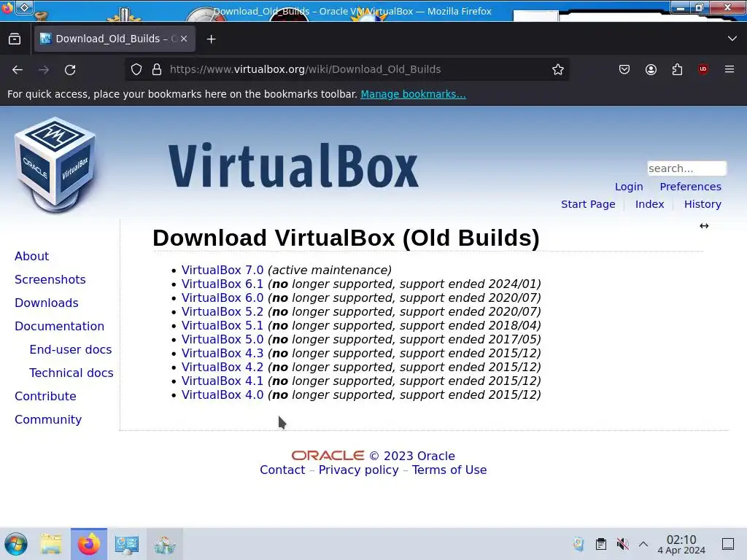Viewport: 747px width, 560px height.
Task: Open the Preferences link
Action: click(690, 187)
